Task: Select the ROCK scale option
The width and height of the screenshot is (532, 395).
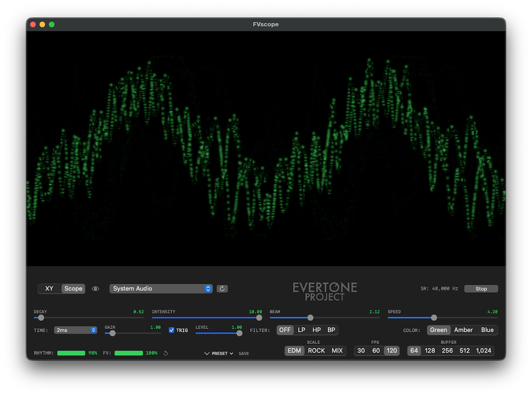Action: (317, 351)
